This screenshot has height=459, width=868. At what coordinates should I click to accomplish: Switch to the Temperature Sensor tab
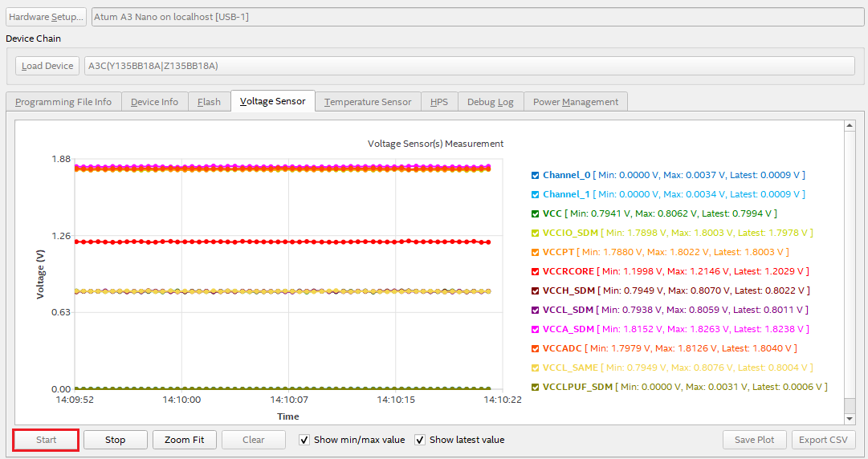(367, 102)
